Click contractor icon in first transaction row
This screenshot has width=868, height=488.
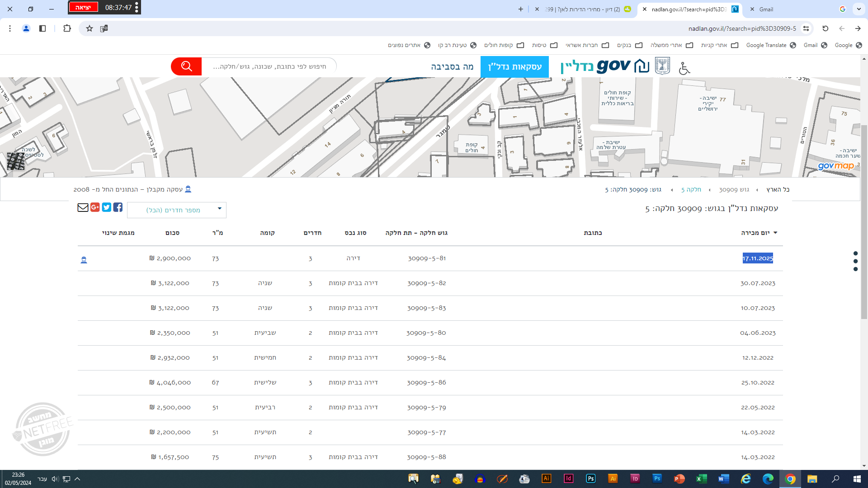[84, 260]
